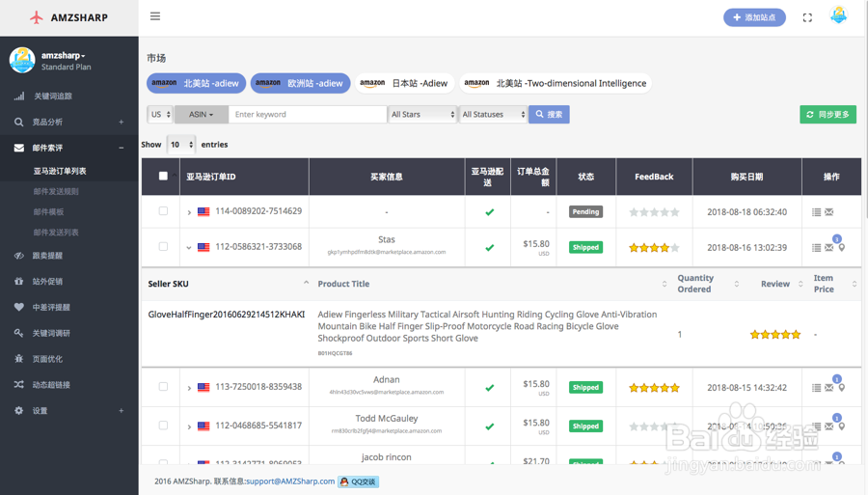Click location pin icon for Adnan order
Screen dimensions: 868x495
pyautogui.click(x=841, y=388)
